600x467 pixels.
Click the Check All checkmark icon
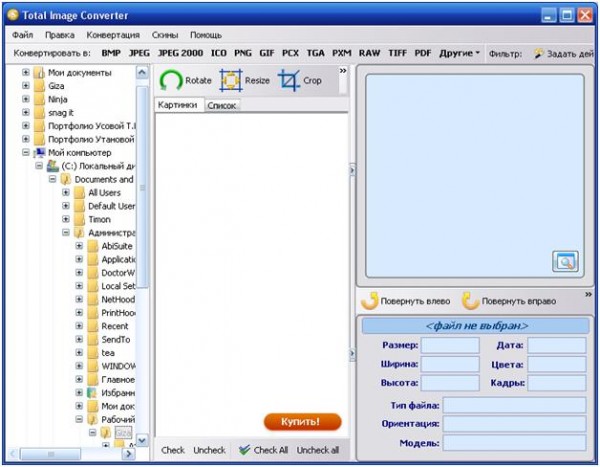pos(244,450)
